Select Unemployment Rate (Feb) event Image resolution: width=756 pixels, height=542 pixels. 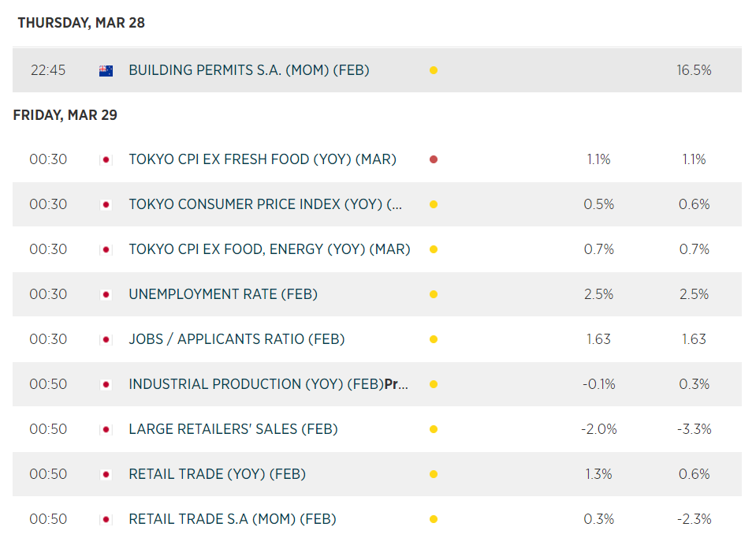point(223,294)
